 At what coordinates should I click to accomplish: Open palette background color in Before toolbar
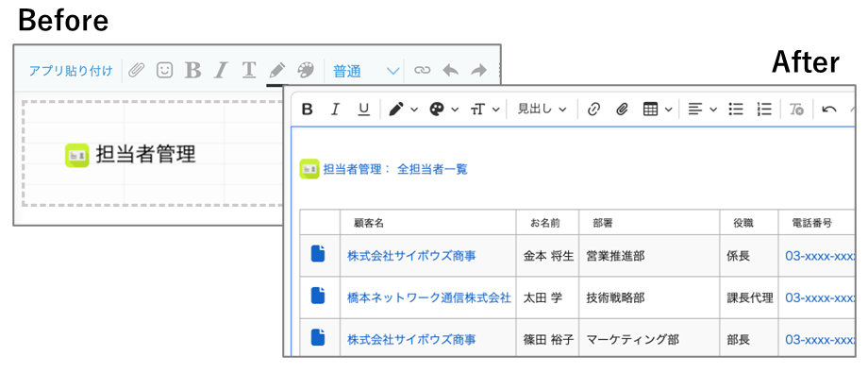pyautogui.click(x=305, y=70)
